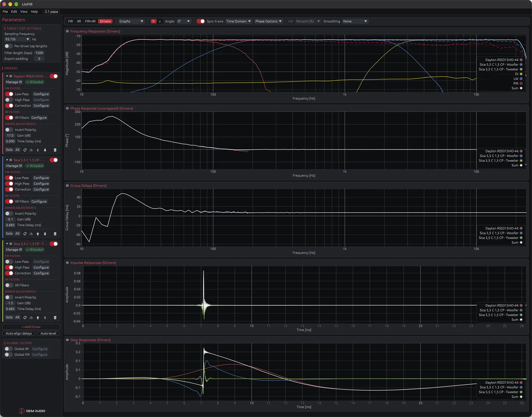Image resolution: width=532 pixels, height=417 pixels.
Task: Enable Invert Polarity on the Sica Tweeter
Action: (x=9, y=297)
